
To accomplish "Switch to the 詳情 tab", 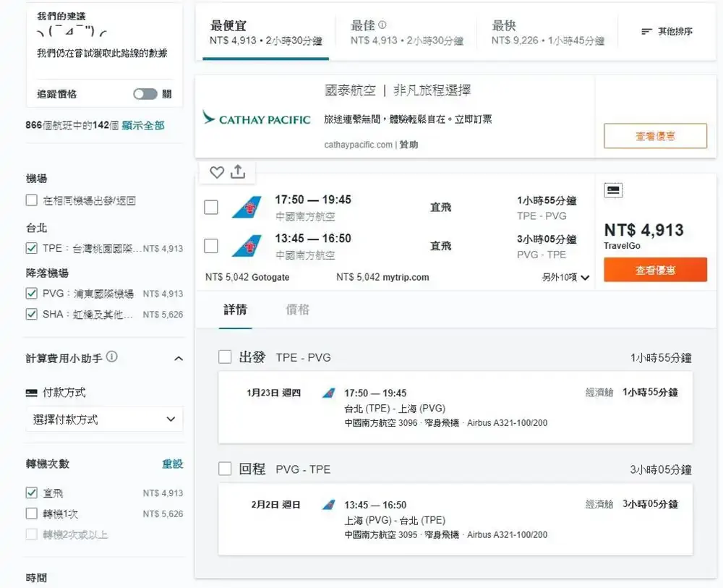I will (x=235, y=310).
